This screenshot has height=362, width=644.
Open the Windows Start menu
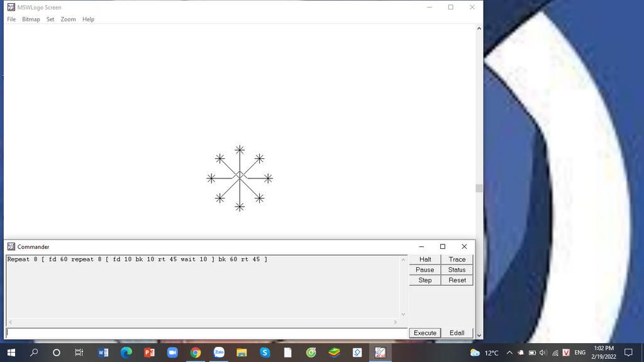coord(11,353)
